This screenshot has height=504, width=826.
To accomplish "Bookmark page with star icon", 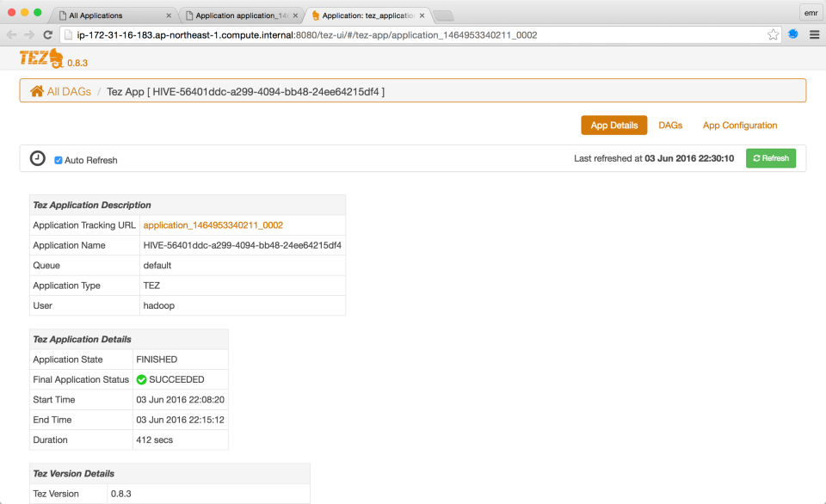I will click(x=773, y=34).
